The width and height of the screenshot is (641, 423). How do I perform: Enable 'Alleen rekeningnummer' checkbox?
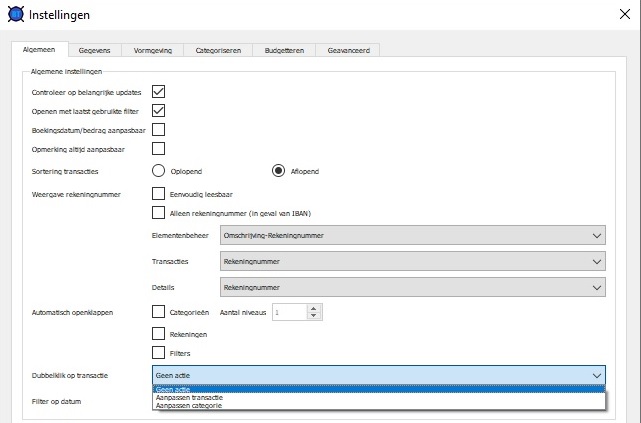point(158,212)
